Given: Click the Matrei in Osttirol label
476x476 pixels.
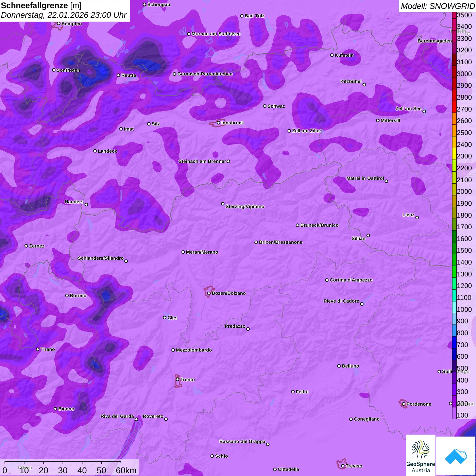Looking at the screenshot, I should tap(365, 178).
